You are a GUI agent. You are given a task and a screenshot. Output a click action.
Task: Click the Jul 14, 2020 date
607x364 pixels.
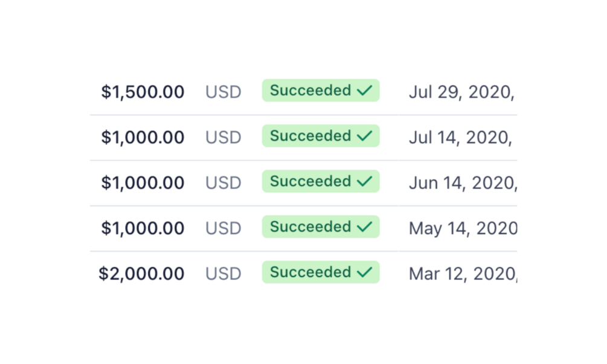coord(460,138)
